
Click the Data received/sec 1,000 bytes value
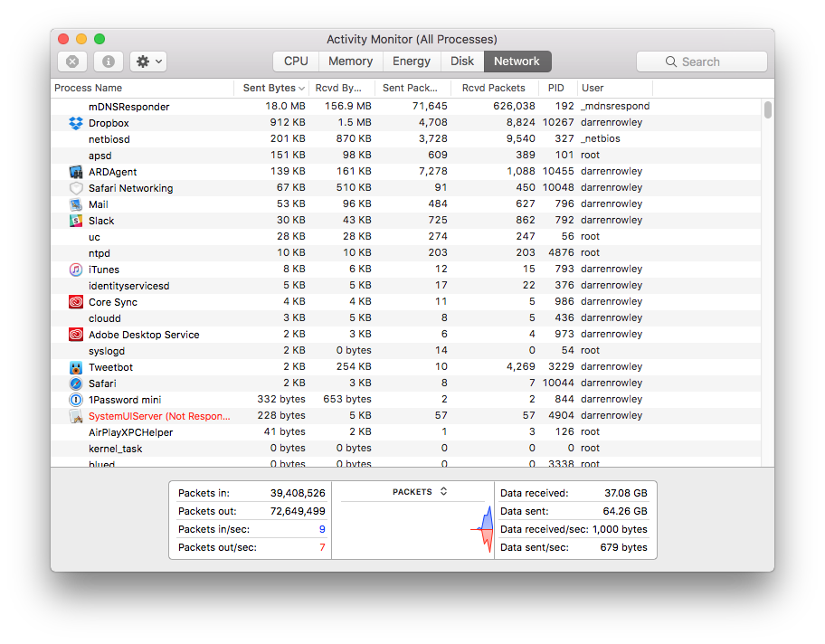click(620, 529)
